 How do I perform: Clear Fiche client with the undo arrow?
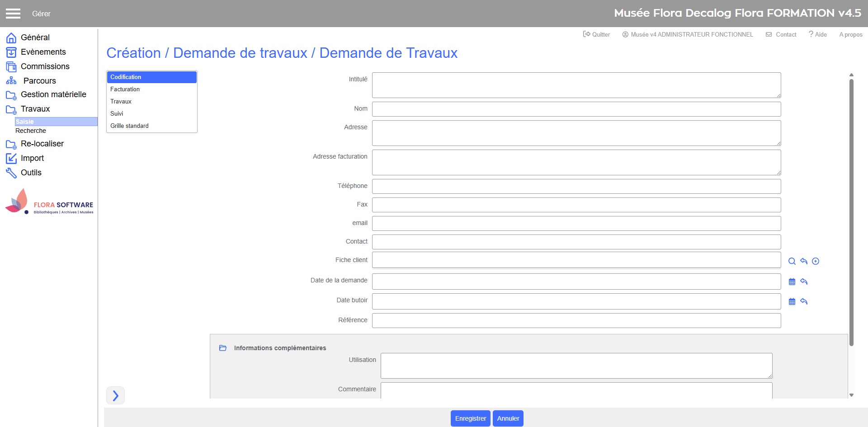804,261
